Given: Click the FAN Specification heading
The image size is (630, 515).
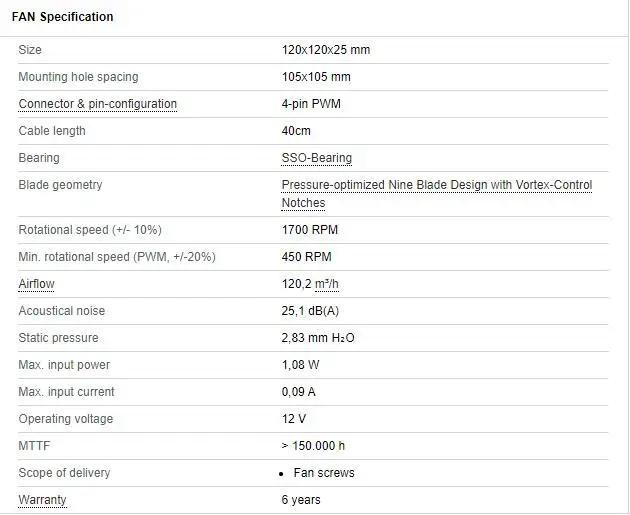Looking at the screenshot, I should pos(62,17).
